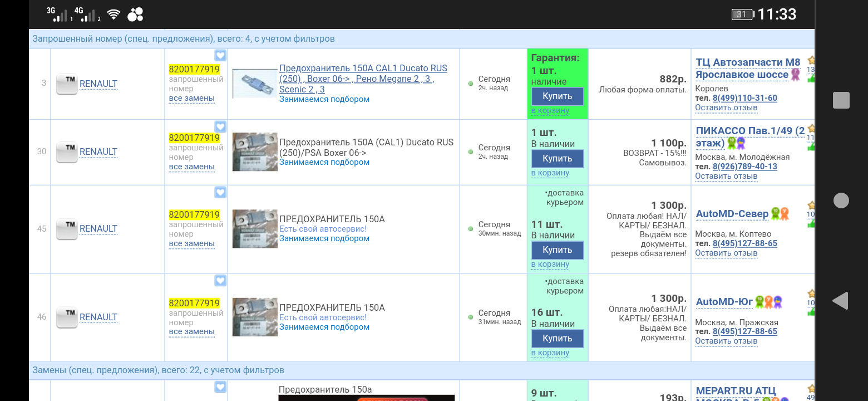
Task: Call phone 8(926)789-40-13
Action: click(744, 167)
